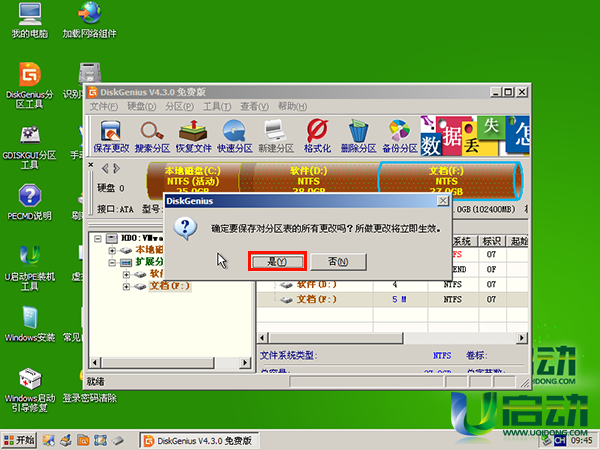The height and width of the screenshot is (450, 600).
Task: Open the PECMD说明 help desktop icon
Action: click(29, 202)
